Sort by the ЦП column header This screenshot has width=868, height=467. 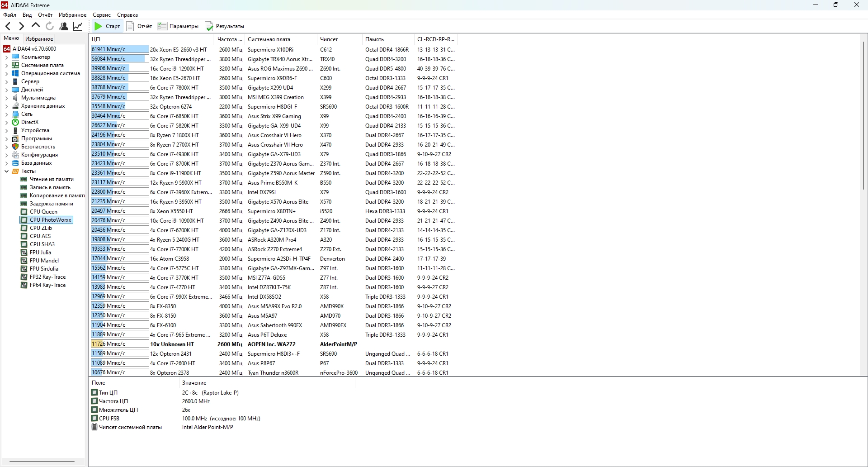click(152, 39)
